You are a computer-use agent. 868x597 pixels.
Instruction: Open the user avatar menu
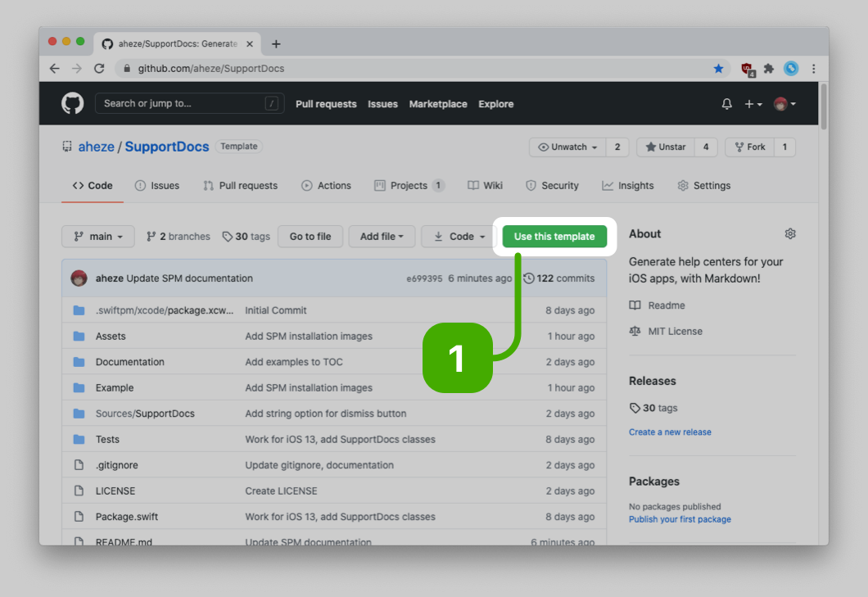coord(784,103)
